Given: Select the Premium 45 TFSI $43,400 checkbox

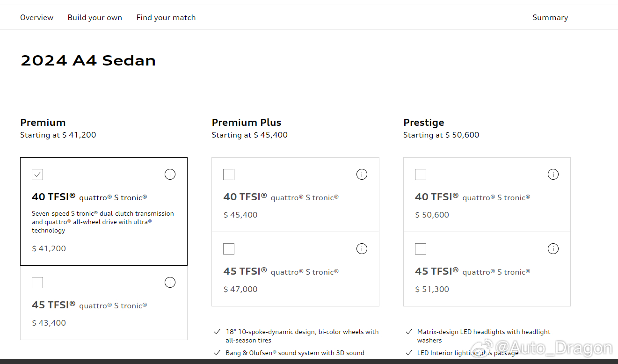Looking at the screenshot, I should point(37,283).
